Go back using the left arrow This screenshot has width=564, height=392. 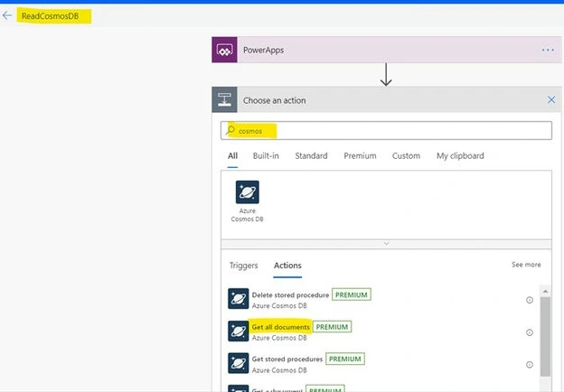click(x=7, y=15)
